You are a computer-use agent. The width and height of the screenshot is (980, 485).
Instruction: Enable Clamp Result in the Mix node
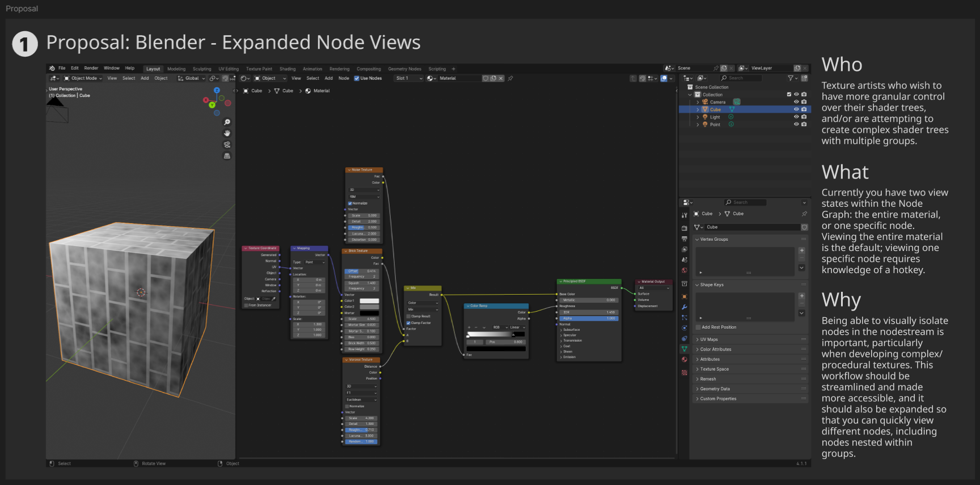click(x=409, y=316)
